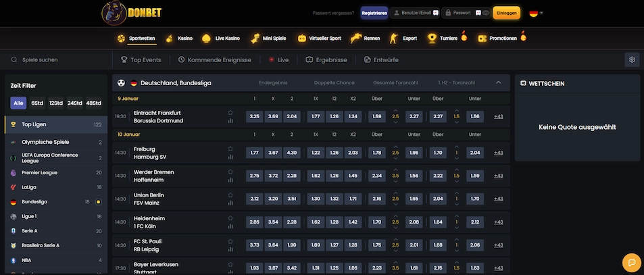Open UEFA Europa Conference League

pos(56,158)
